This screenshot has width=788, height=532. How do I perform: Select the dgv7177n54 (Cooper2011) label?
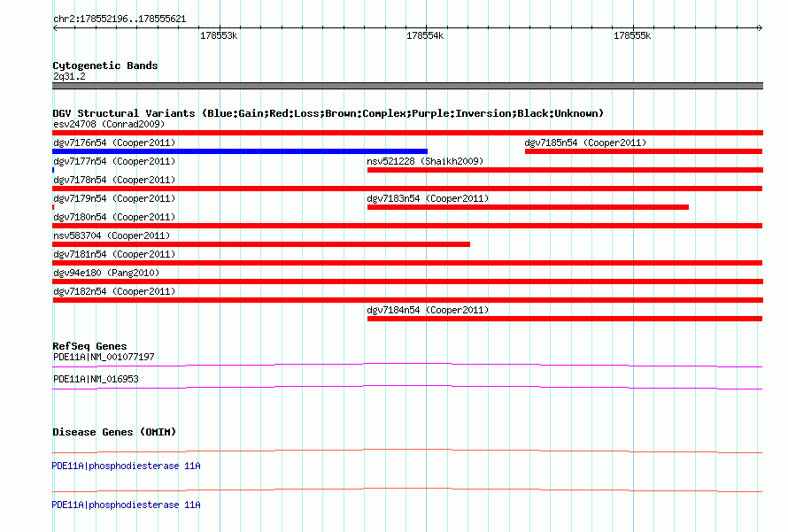pyautogui.click(x=114, y=161)
